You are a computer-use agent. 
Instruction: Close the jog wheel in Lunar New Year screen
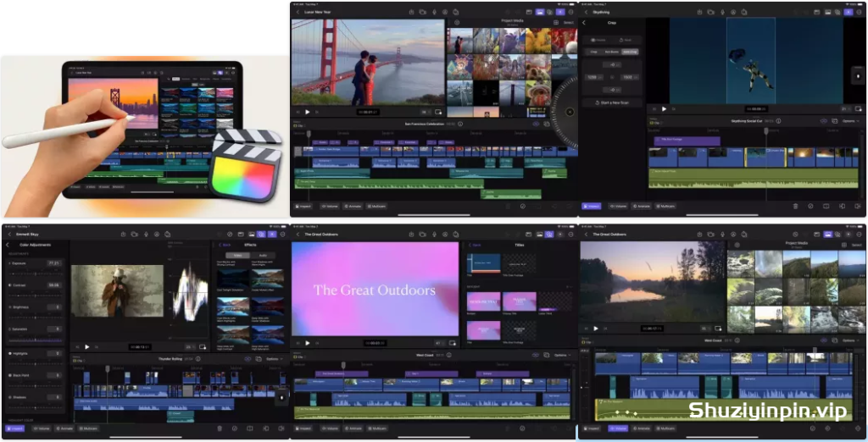click(x=570, y=112)
